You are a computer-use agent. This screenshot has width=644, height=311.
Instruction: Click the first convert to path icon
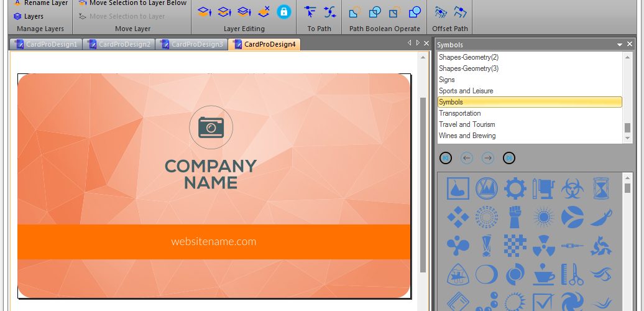(311, 12)
